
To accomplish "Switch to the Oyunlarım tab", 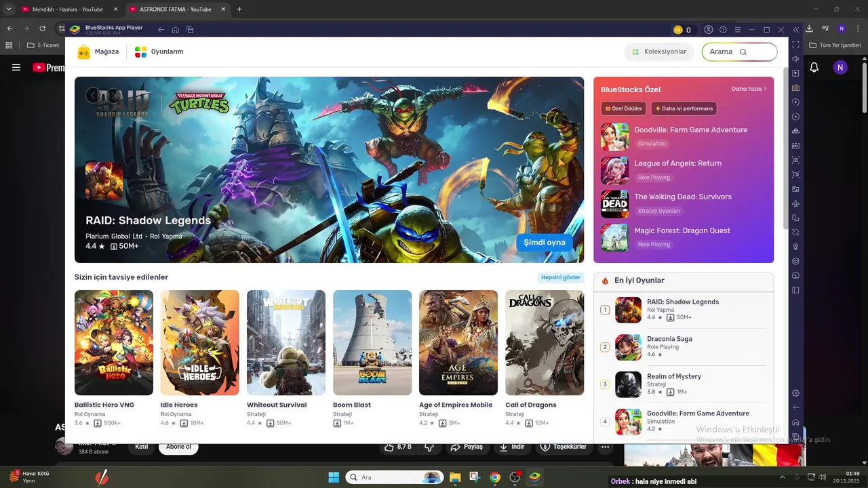I will point(159,52).
